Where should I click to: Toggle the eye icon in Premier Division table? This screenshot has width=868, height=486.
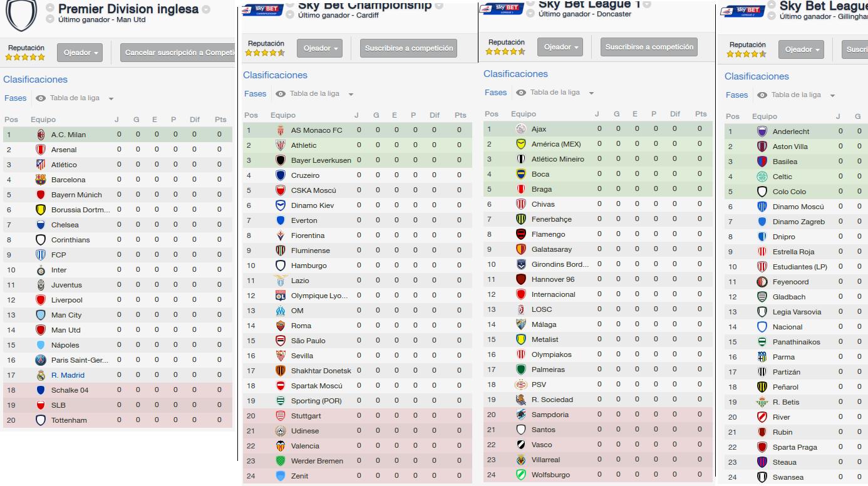click(41, 98)
